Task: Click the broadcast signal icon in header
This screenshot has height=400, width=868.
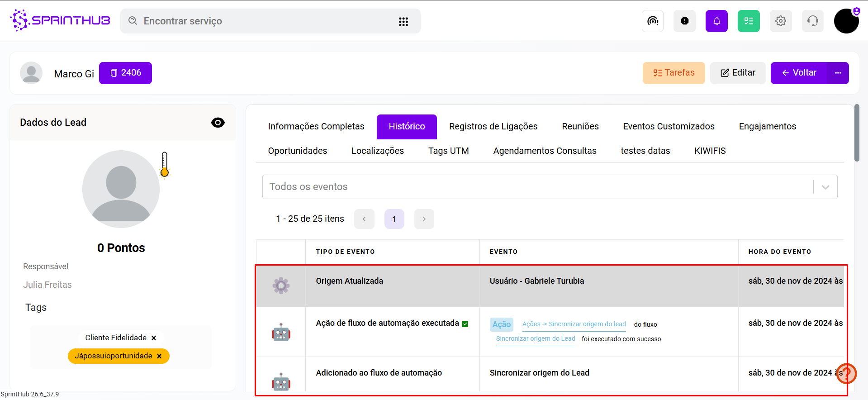Action: (652, 21)
